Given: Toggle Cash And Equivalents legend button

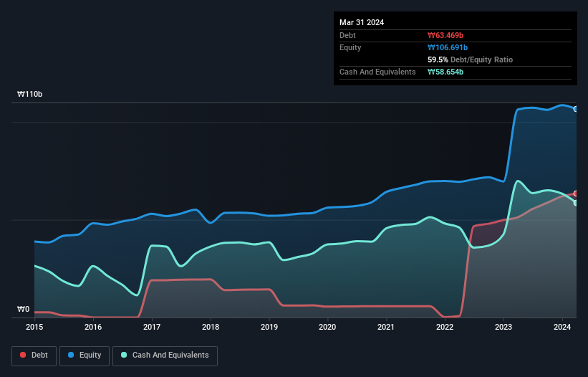Looking at the screenshot, I should coord(165,355).
